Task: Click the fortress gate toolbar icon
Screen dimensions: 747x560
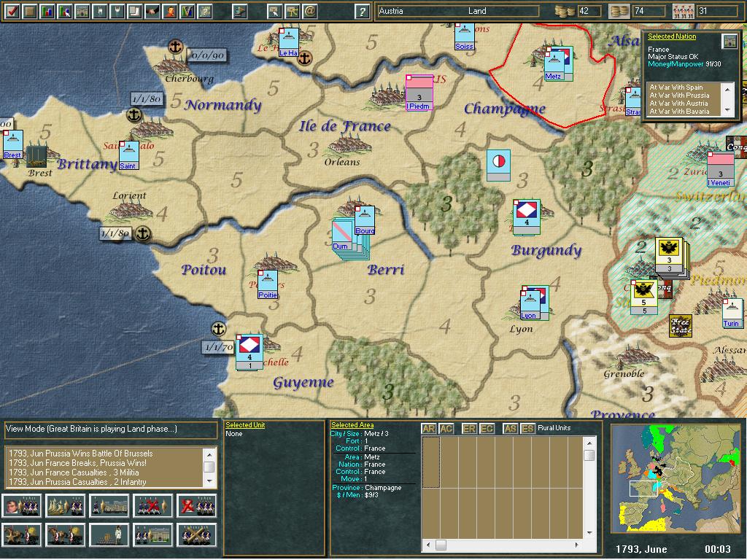Action: [82, 11]
